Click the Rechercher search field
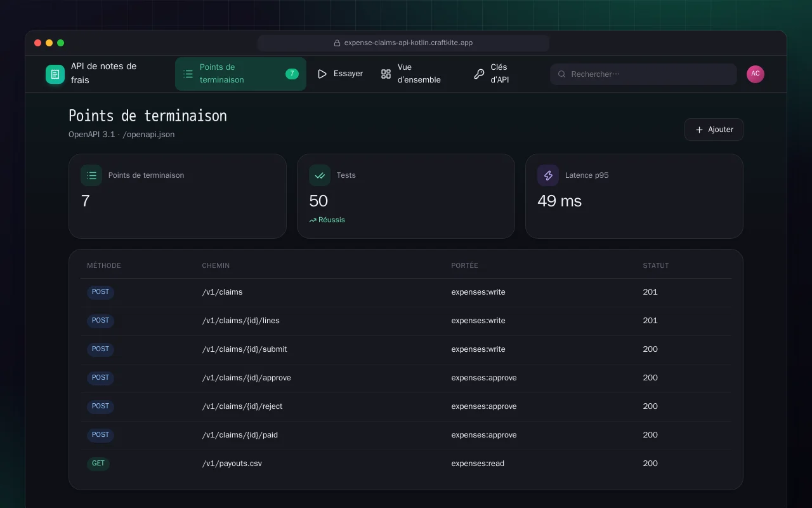The height and width of the screenshot is (508, 812). pos(643,74)
